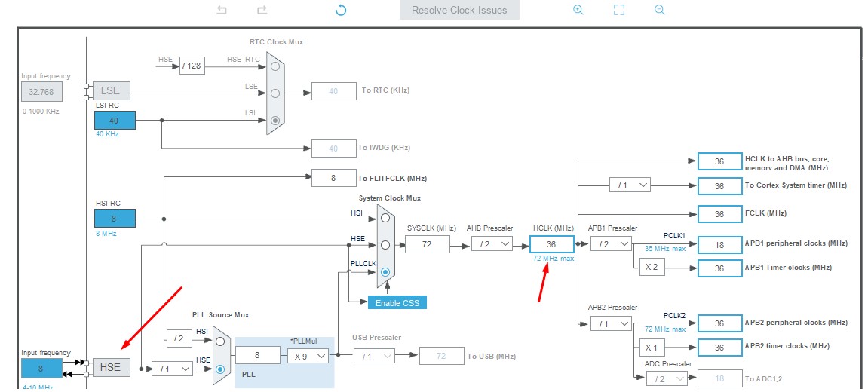Select HSE in the System Clock Mux
868x392 pixels.
[385, 244]
